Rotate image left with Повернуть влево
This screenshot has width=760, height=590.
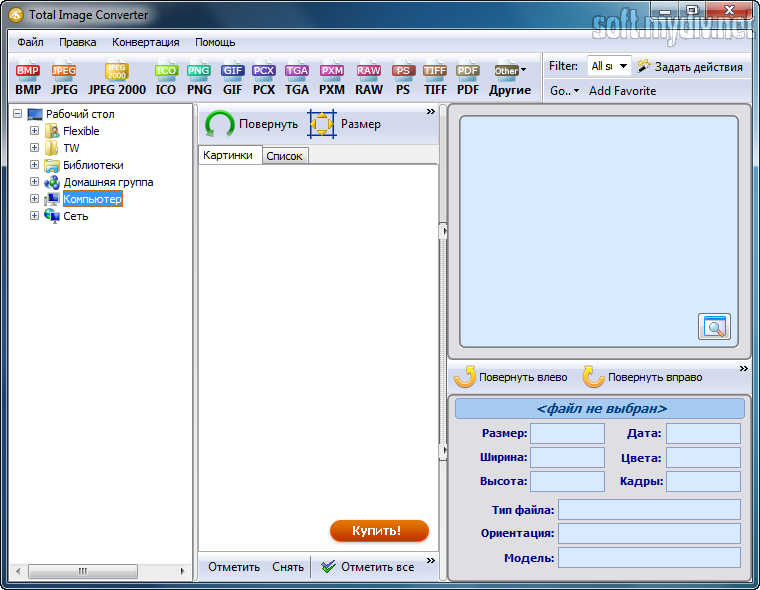(x=511, y=377)
